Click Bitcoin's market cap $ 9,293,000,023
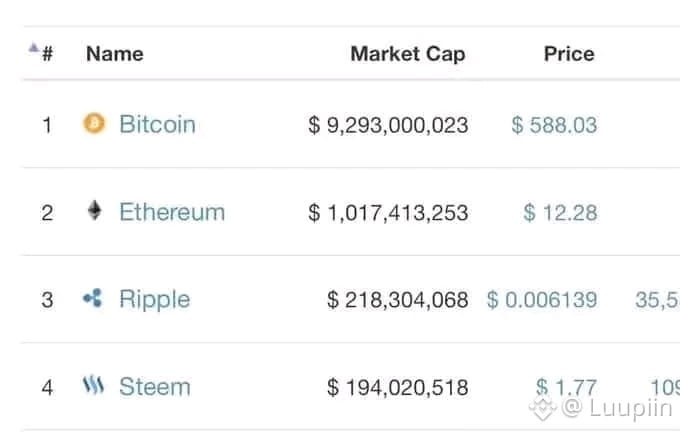The image size is (680, 432). coord(388,125)
